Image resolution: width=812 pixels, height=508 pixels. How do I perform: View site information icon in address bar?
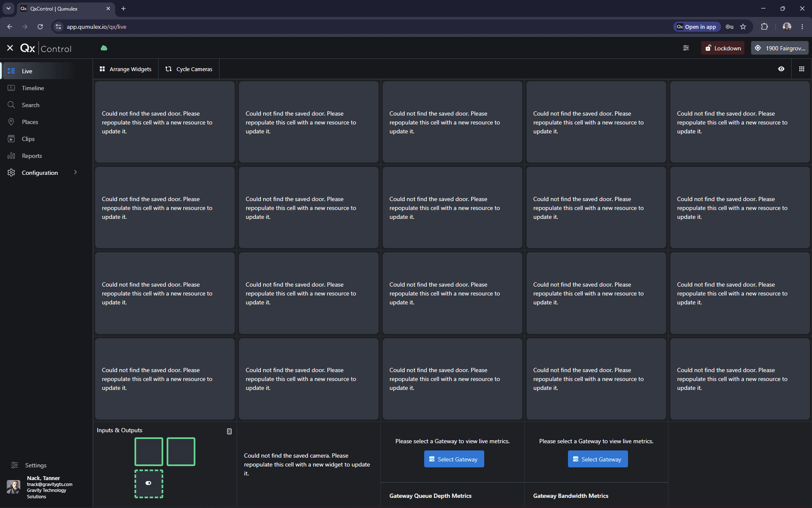click(59, 27)
